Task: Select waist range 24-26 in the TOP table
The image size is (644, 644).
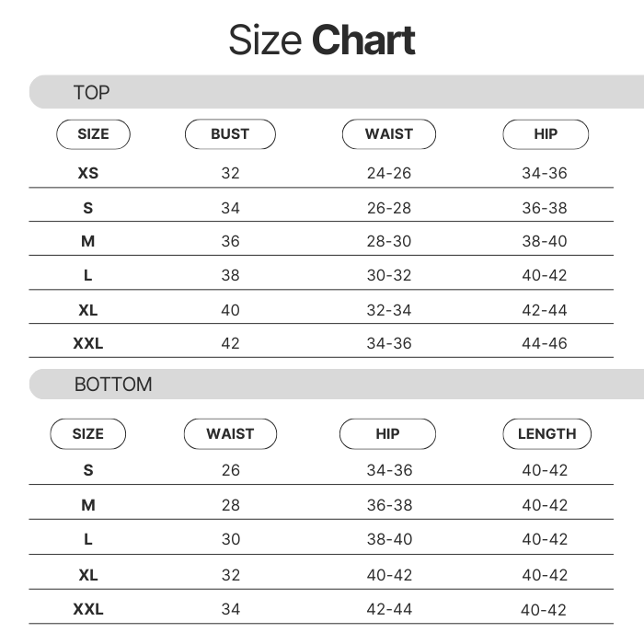Action: coord(388,173)
